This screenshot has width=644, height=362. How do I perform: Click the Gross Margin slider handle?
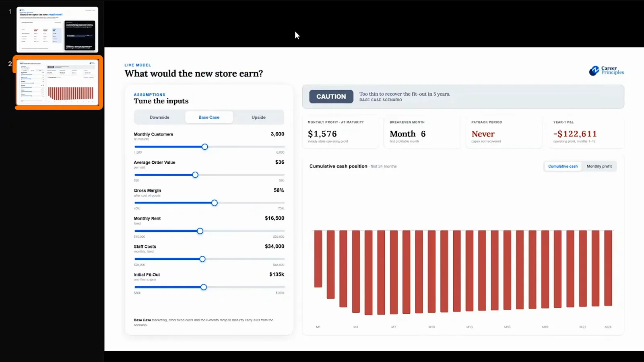(x=215, y=203)
